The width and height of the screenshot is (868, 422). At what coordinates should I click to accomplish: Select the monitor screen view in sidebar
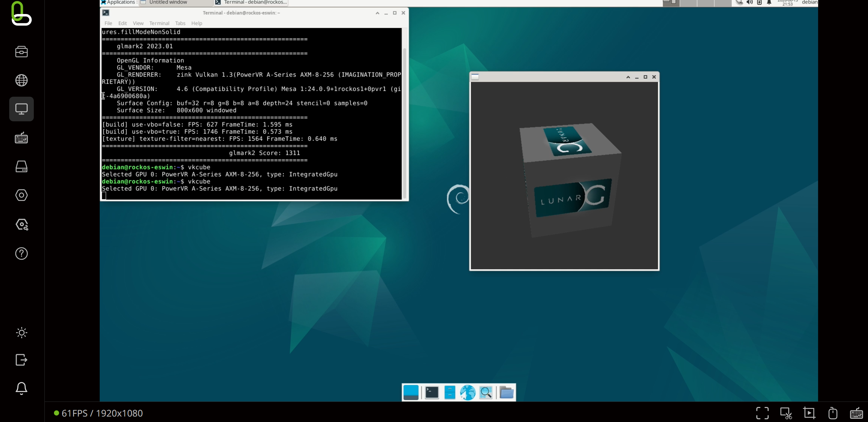pyautogui.click(x=22, y=109)
